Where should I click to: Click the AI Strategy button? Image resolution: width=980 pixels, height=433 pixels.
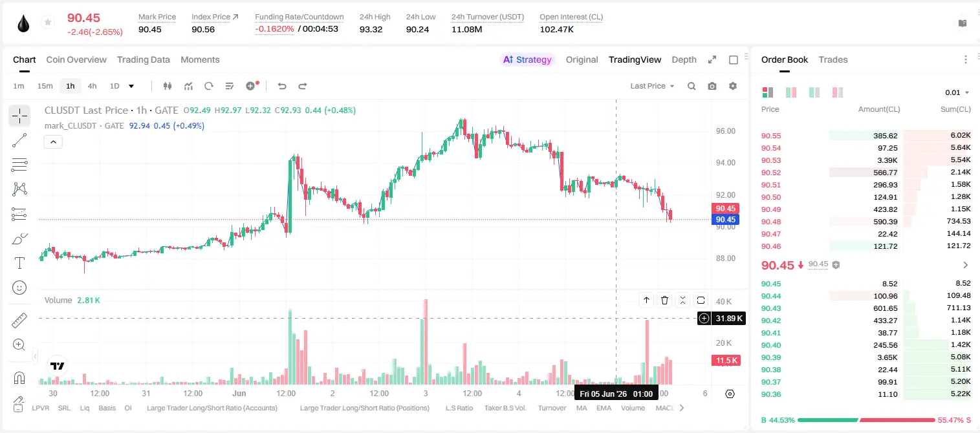528,59
